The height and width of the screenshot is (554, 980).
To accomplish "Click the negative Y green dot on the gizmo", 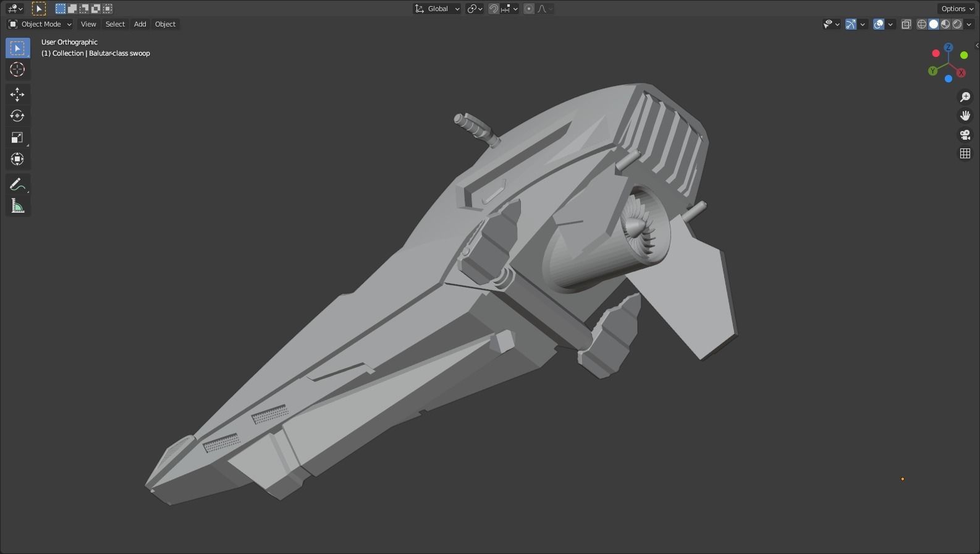I will (964, 56).
